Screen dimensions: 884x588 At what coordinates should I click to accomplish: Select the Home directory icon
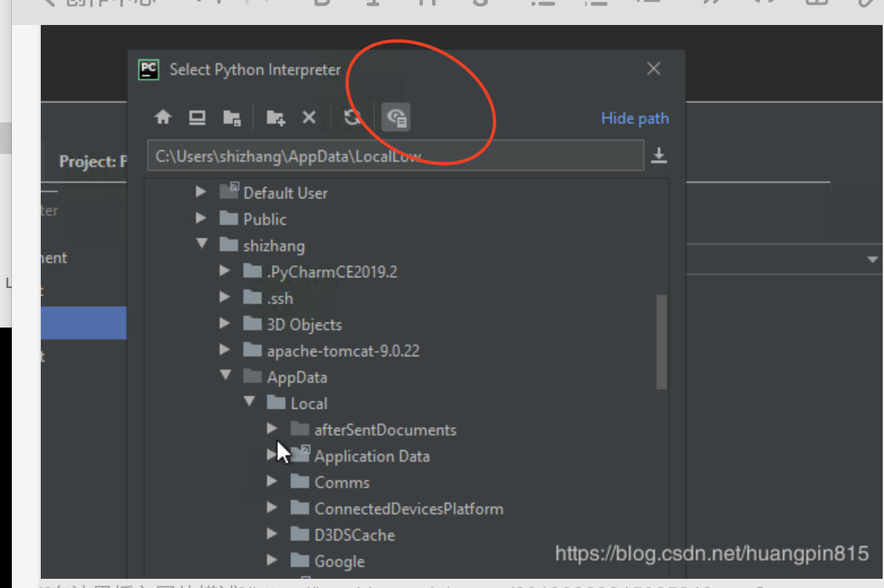click(163, 117)
